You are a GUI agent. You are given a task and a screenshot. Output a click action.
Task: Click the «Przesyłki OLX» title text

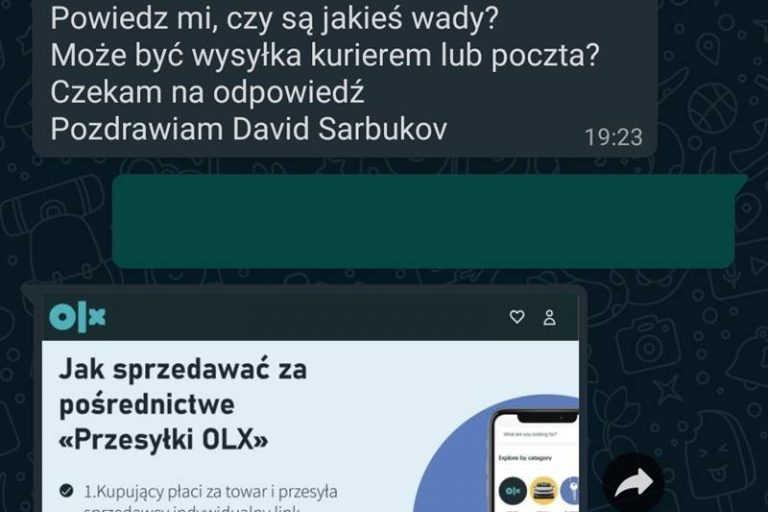(163, 439)
